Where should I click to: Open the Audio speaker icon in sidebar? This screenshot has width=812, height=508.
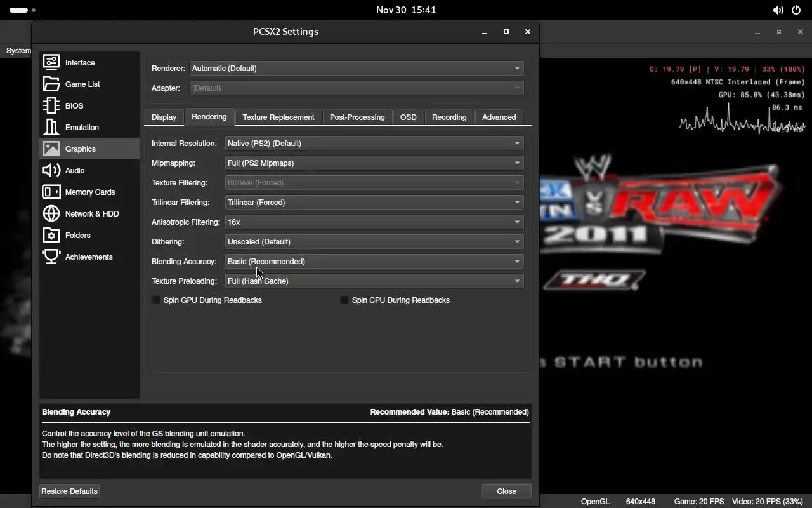pos(51,170)
